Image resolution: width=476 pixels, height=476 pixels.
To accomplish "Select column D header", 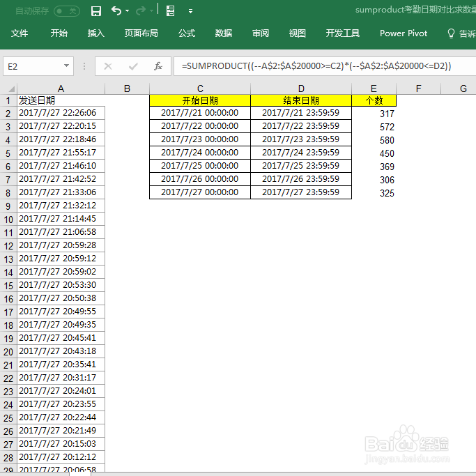I will click(301, 89).
